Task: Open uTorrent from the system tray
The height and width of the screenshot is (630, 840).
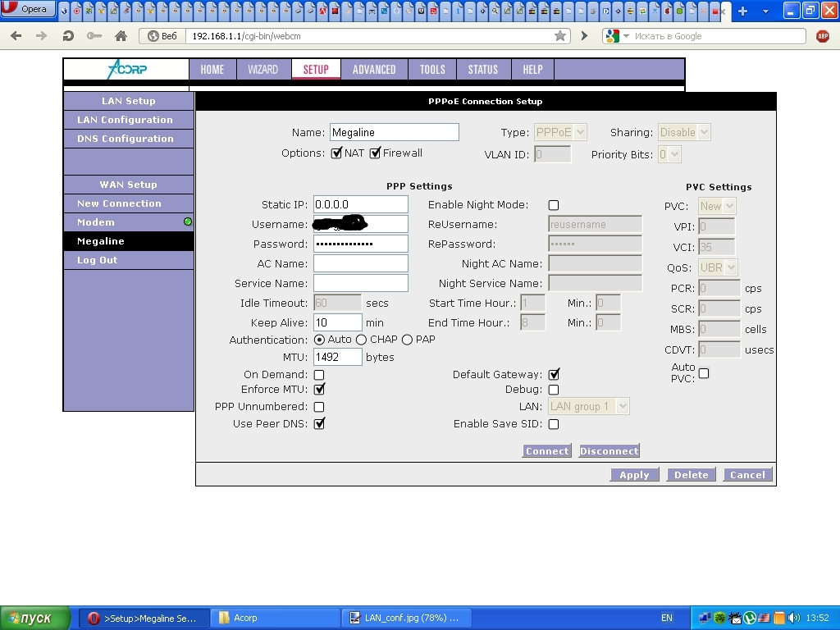Action: 749,618
